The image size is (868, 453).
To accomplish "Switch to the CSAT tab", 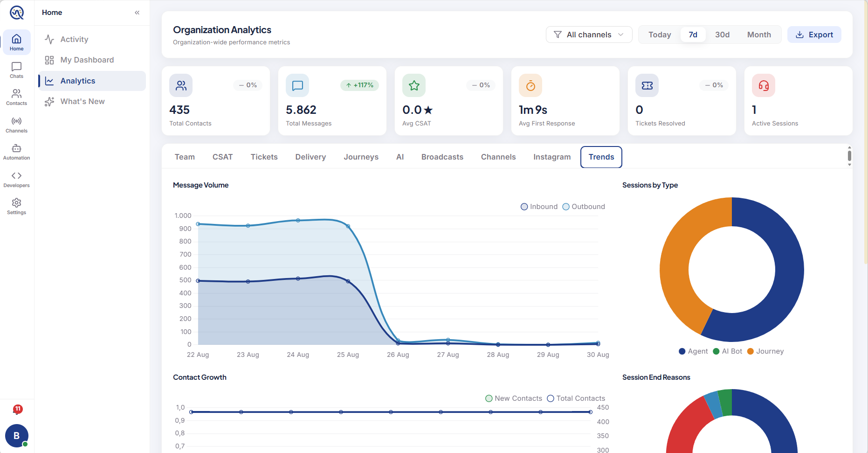I will [x=222, y=157].
